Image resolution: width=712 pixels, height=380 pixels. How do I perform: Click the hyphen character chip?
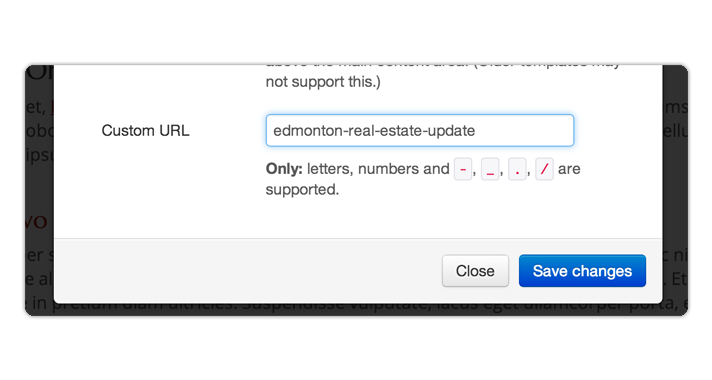pos(463,169)
